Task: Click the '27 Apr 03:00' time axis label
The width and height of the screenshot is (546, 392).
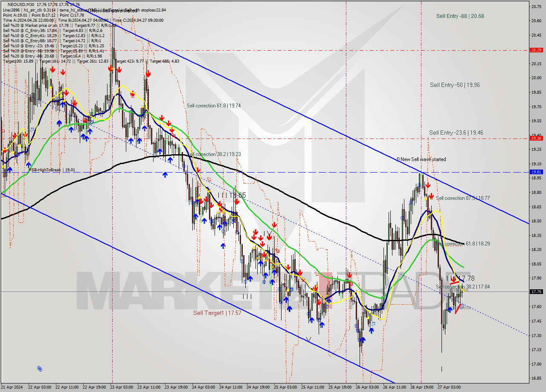Action: (x=449, y=387)
